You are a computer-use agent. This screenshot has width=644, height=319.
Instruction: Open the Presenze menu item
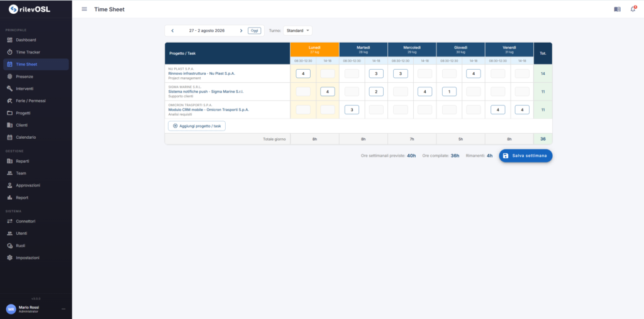tap(36, 77)
